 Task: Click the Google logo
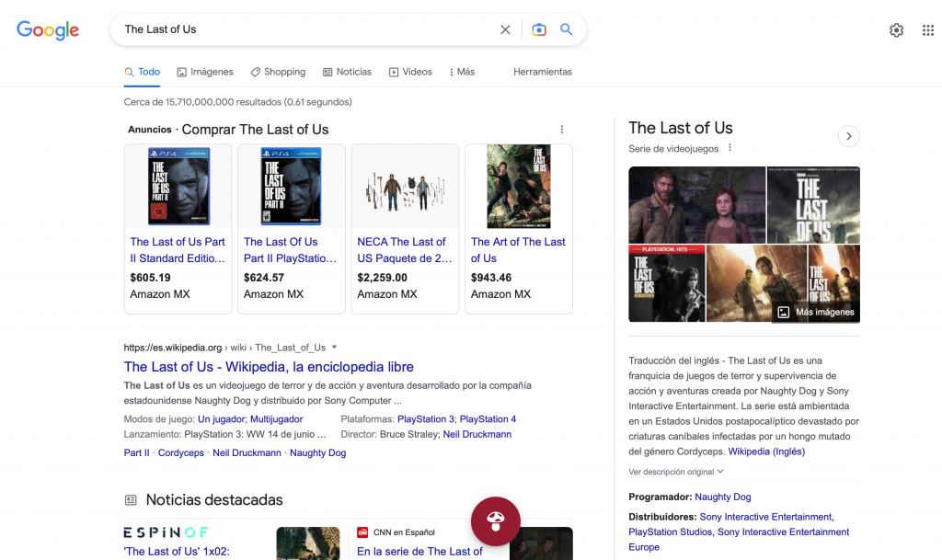[x=48, y=30]
